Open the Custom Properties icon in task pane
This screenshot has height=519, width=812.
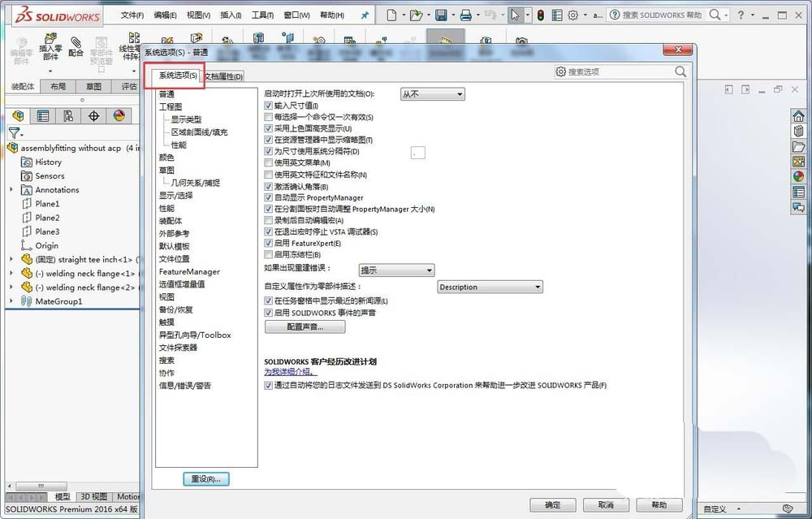798,192
